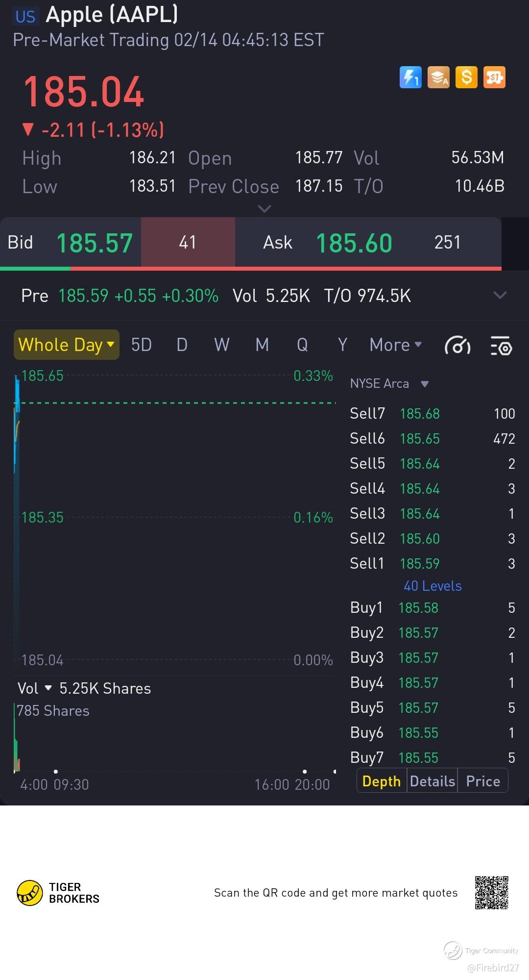The height and width of the screenshot is (980, 529).
Task: Tap the 40 Levels link
Action: pos(433,586)
